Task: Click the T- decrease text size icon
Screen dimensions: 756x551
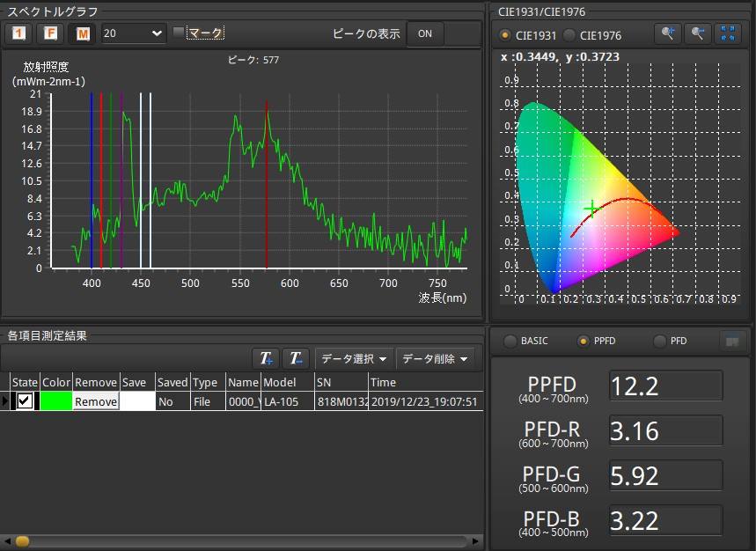Action: coord(296,358)
